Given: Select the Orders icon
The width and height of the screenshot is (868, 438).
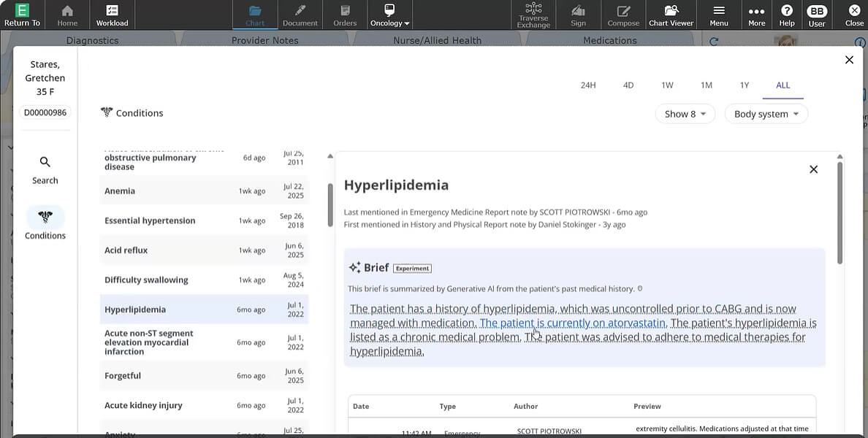Looking at the screenshot, I should 345,15.
